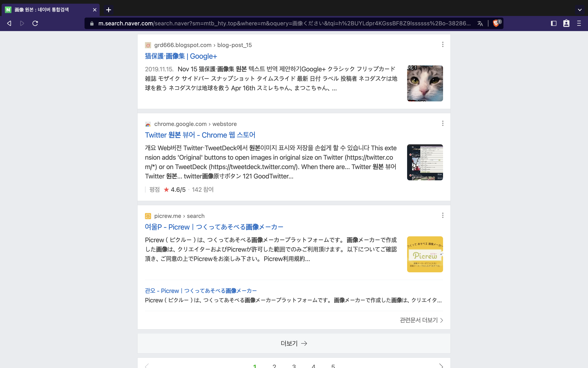Open more options for chrome.google.com result
This screenshot has width=588, height=368.
(x=443, y=123)
